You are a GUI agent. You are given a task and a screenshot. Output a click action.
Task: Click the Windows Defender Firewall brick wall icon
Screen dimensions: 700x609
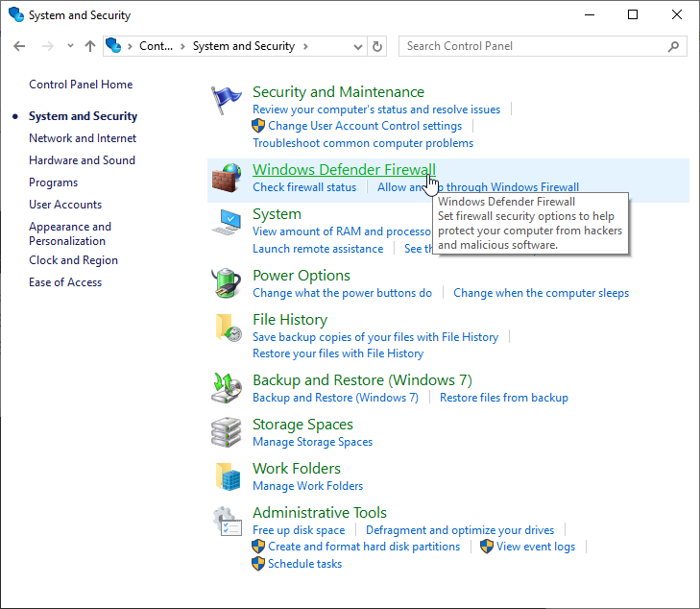(x=227, y=178)
